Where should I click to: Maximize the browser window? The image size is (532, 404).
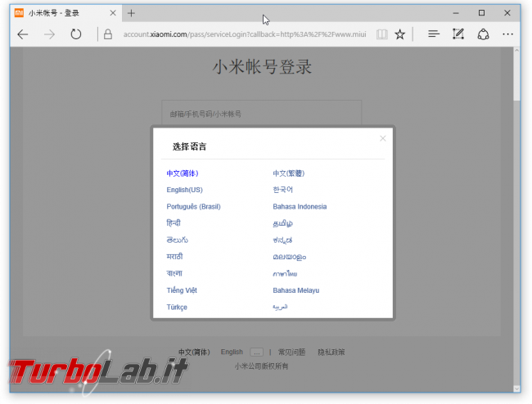click(481, 13)
